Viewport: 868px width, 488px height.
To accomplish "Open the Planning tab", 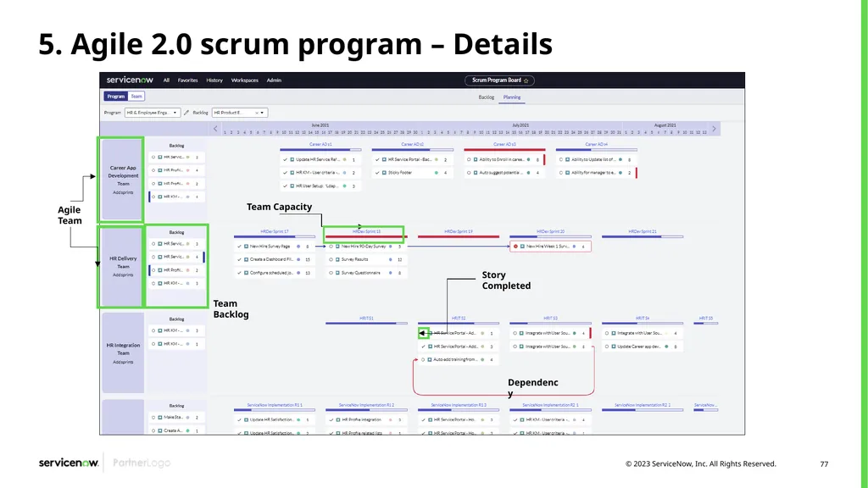I will click(511, 97).
